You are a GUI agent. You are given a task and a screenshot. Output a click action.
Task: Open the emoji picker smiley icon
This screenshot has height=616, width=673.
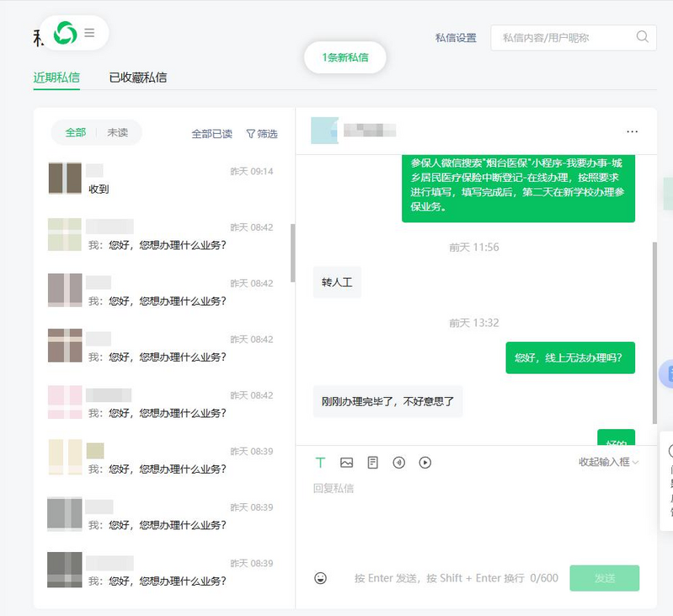tap(320, 578)
